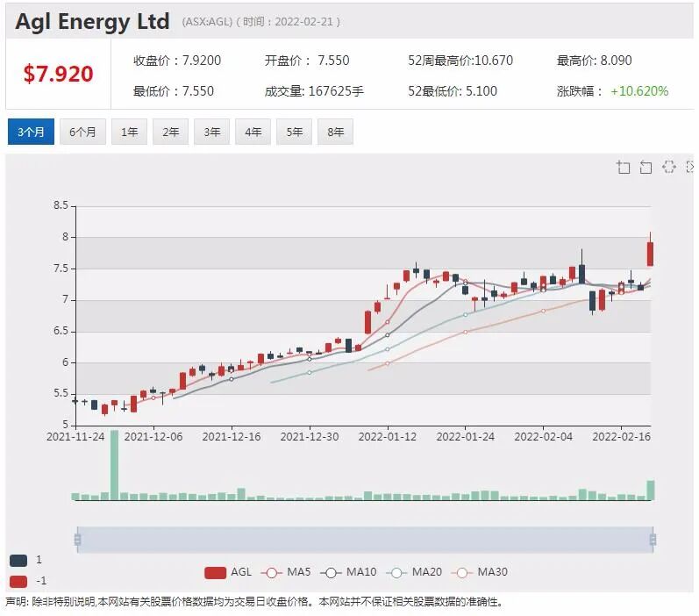
Task: Click the tall volume bar near 2021-12-06
Action: pos(115,464)
